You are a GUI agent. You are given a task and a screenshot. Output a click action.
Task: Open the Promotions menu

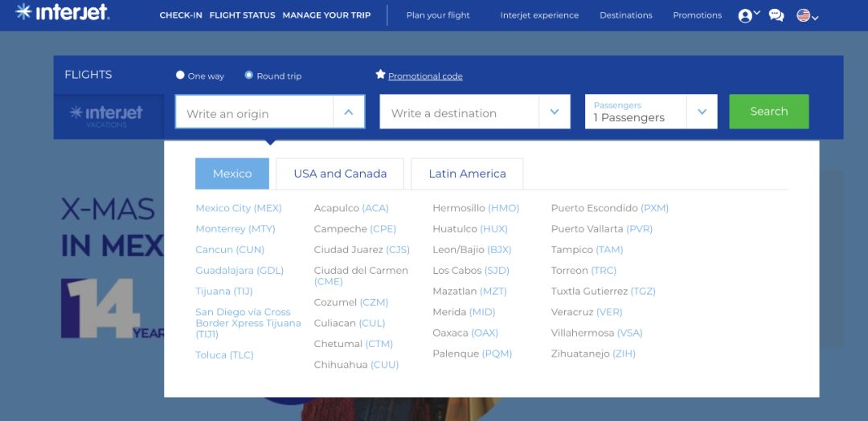tap(698, 15)
